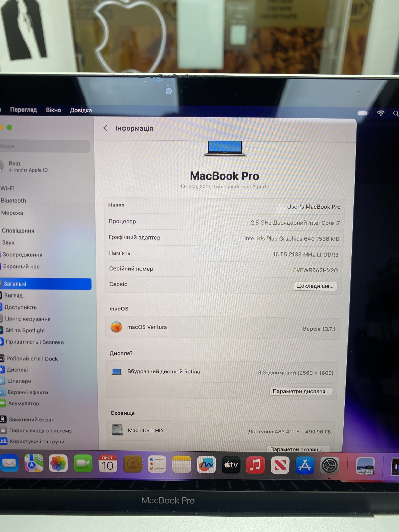Select Екранні ефекти in the sidebar
The height and width of the screenshot is (532, 399).
[x=28, y=392]
